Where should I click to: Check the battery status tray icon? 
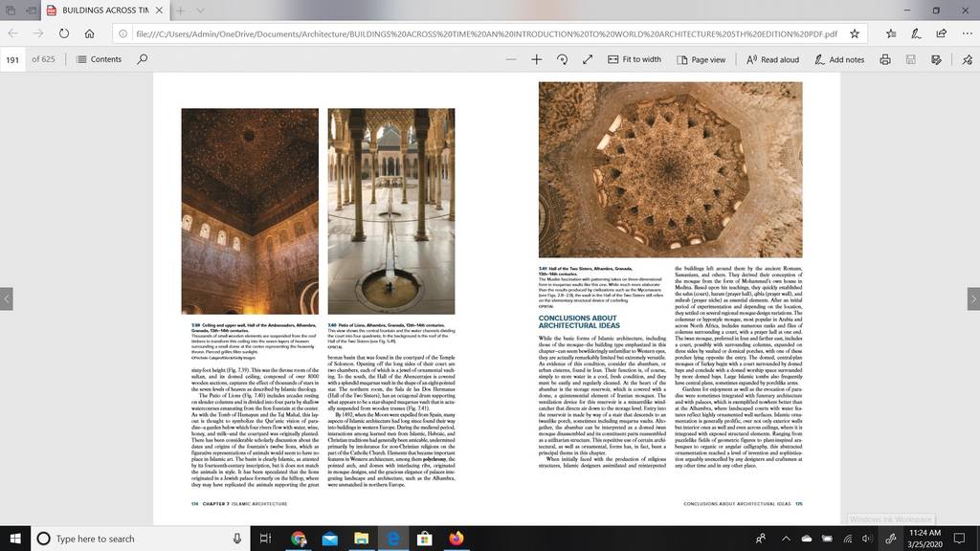[x=827, y=539]
